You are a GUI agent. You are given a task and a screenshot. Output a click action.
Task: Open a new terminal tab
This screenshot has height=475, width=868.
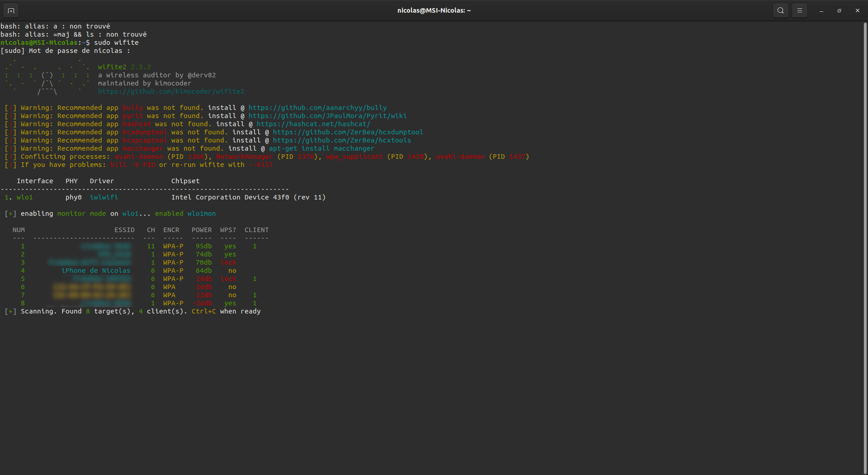[x=11, y=10]
